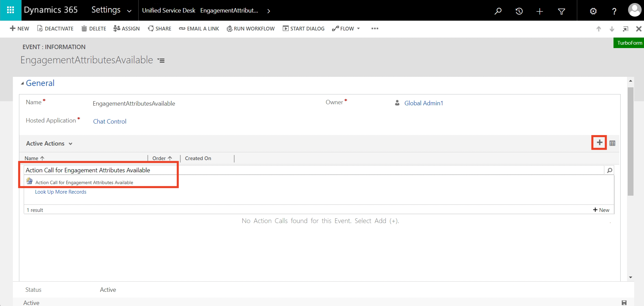Go to next record down arrow
644x306 pixels.
coord(612,29)
